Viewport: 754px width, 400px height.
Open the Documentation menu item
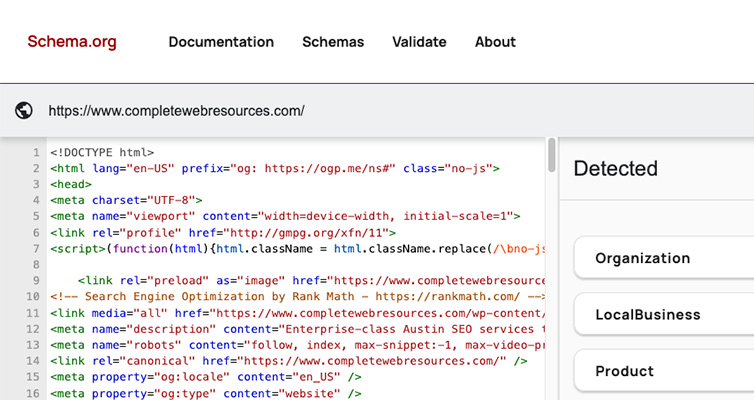[x=221, y=42]
